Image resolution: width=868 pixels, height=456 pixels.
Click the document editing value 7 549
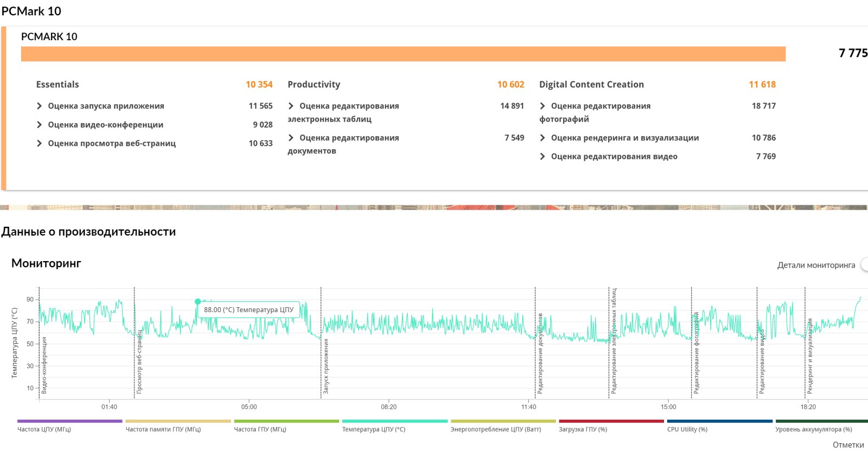click(514, 138)
